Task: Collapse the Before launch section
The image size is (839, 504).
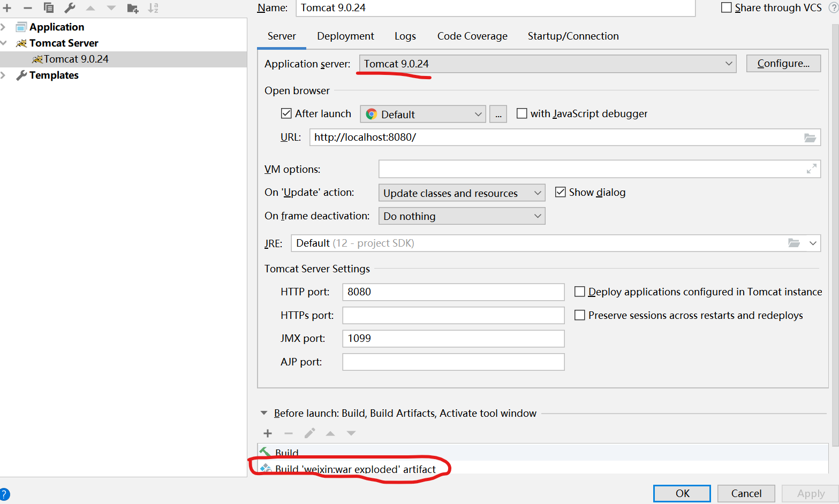Action: pyautogui.click(x=263, y=413)
